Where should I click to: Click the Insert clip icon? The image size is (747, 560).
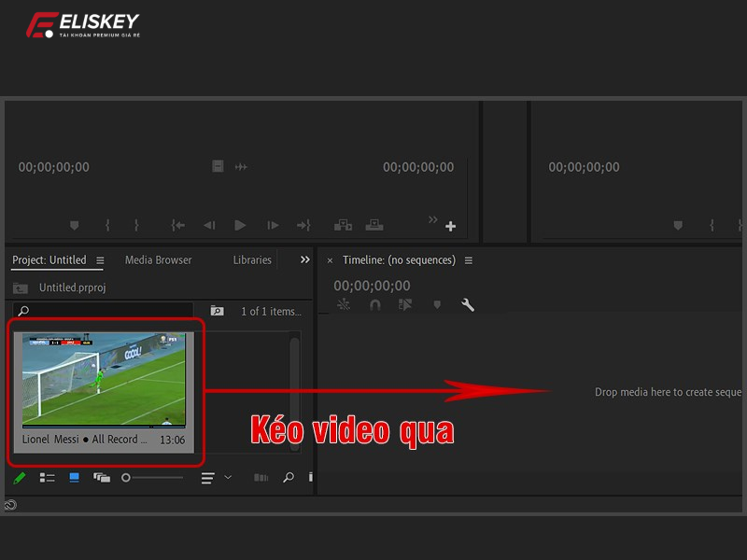click(x=344, y=225)
